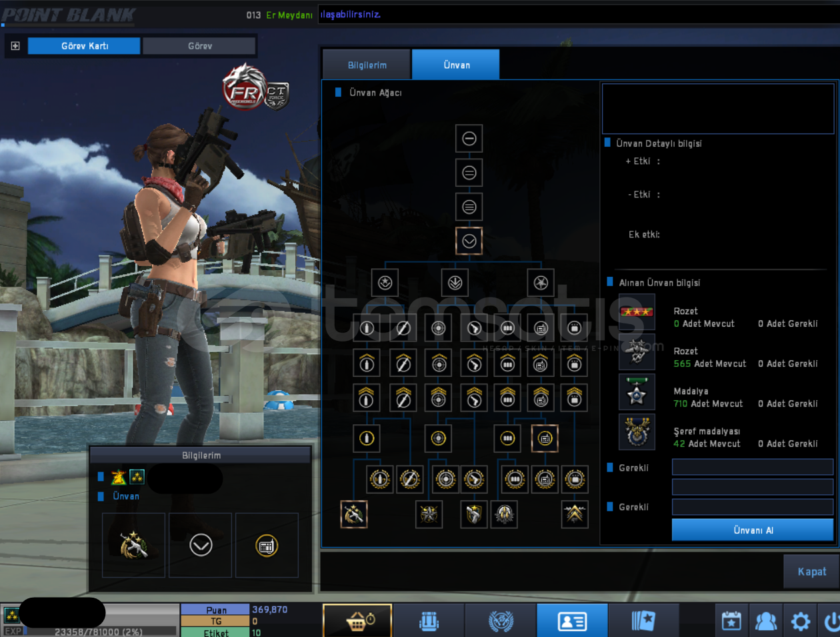The height and width of the screenshot is (637, 840).
Task: Select the plain bullet title without chevrons
Action: click(367, 328)
